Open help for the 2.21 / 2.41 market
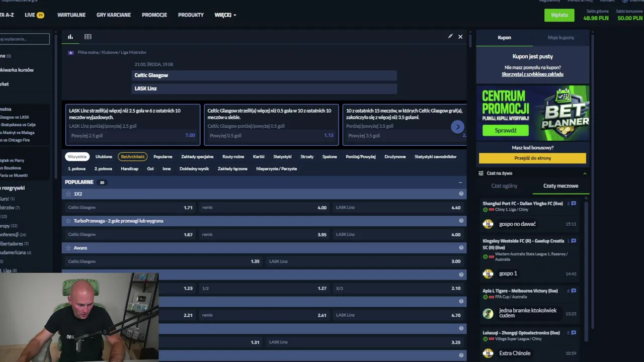This screenshot has height=362, width=644. (461, 302)
